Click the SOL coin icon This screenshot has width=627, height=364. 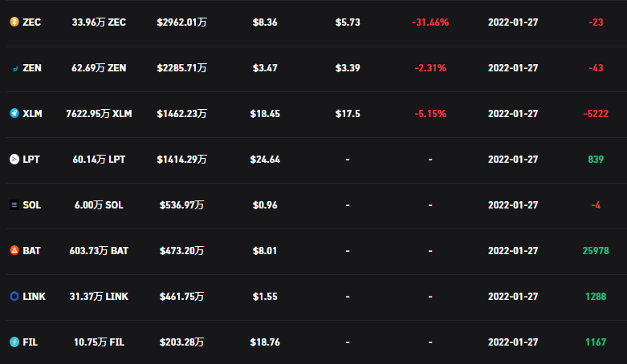coord(14,205)
